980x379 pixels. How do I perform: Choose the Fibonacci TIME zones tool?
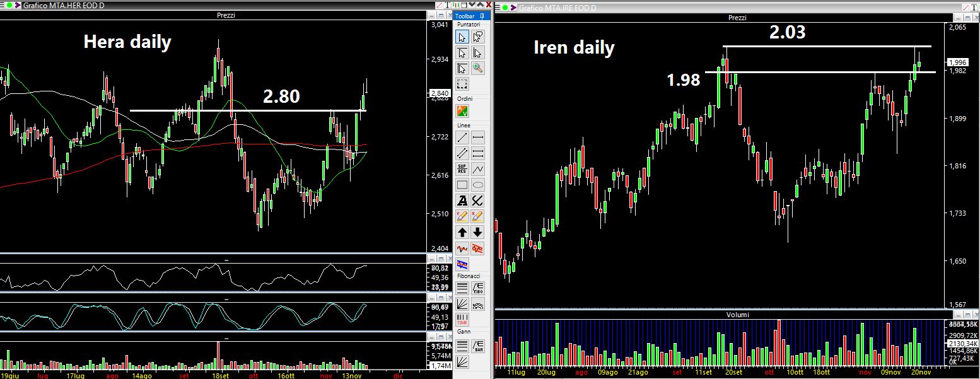(462, 320)
